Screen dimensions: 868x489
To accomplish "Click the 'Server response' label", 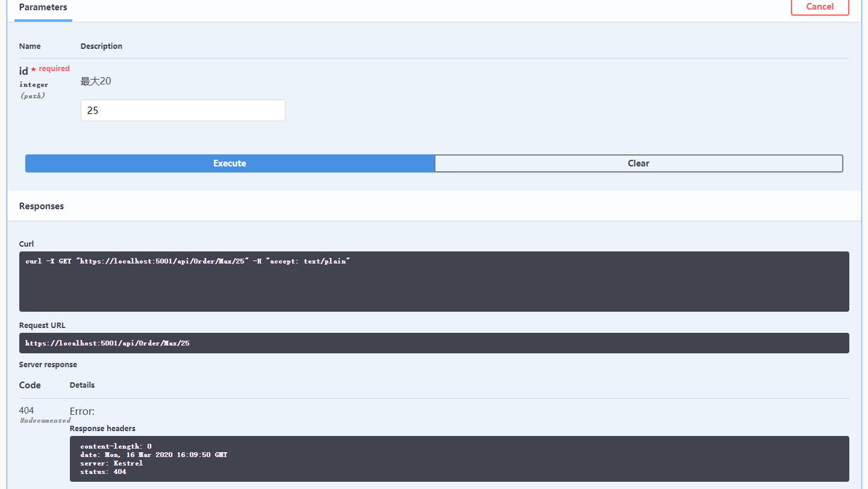I will click(48, 365).
